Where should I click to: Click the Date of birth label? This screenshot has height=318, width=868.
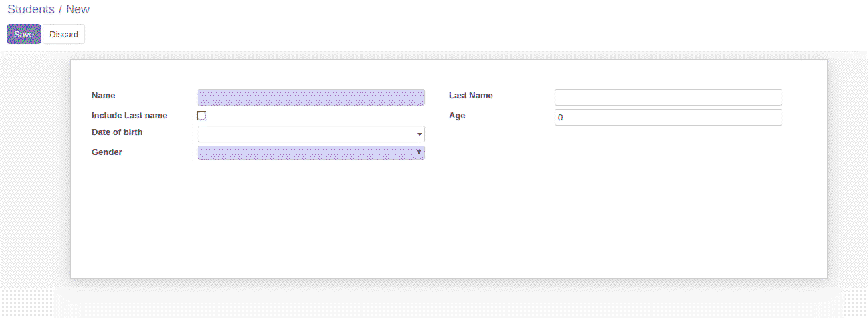coord(117,132)
